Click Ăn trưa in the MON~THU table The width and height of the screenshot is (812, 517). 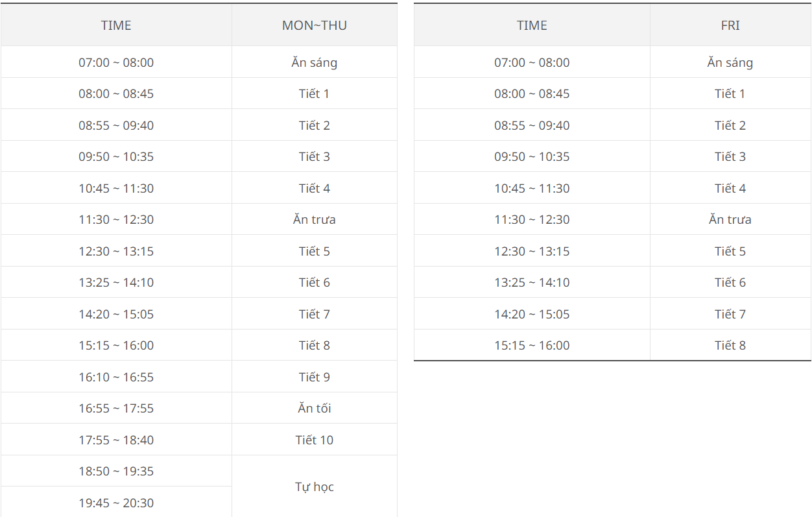(x=314, y=219)
